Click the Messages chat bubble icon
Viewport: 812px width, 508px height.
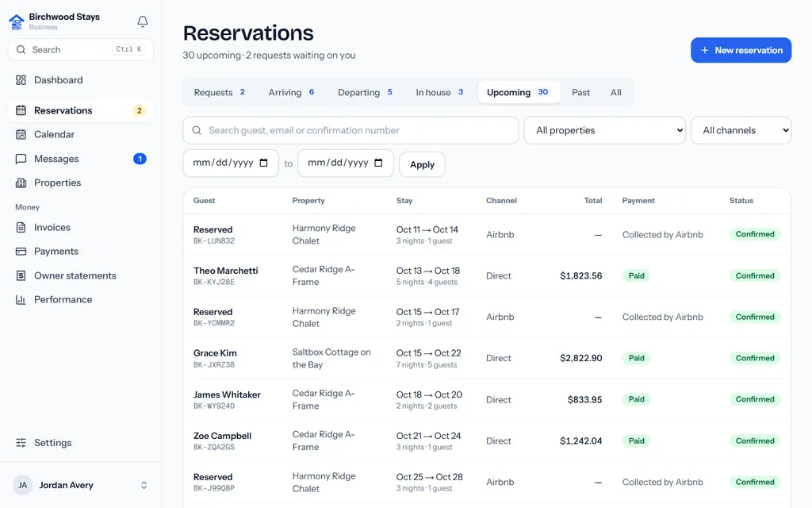[x=21, y=159]
